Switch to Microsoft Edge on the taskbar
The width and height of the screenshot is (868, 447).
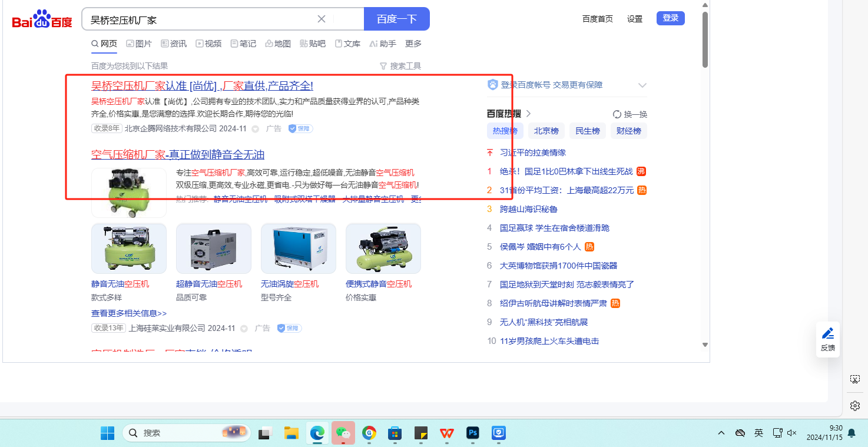pyautogui.click(x=317, y=433)
